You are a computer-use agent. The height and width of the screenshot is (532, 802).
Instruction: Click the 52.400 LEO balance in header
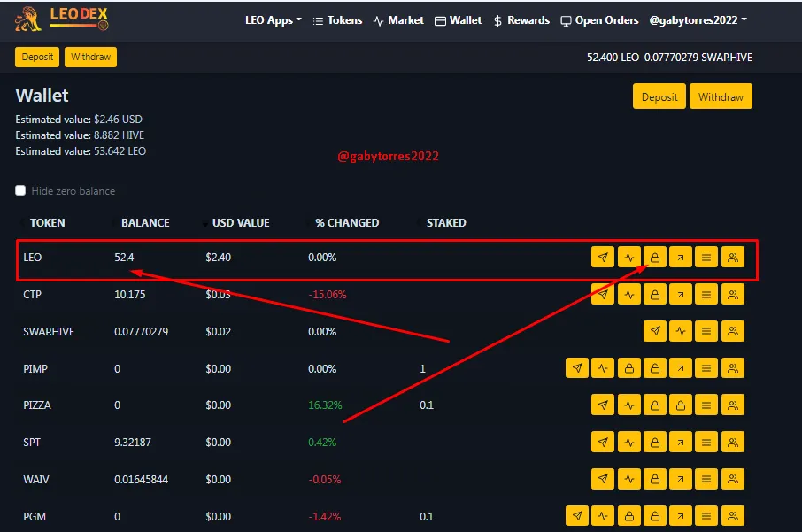click(x=613, y=58)
